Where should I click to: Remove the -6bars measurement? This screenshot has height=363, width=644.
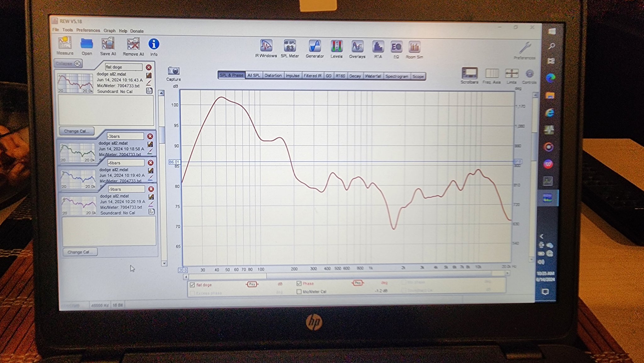coord(151,163)
